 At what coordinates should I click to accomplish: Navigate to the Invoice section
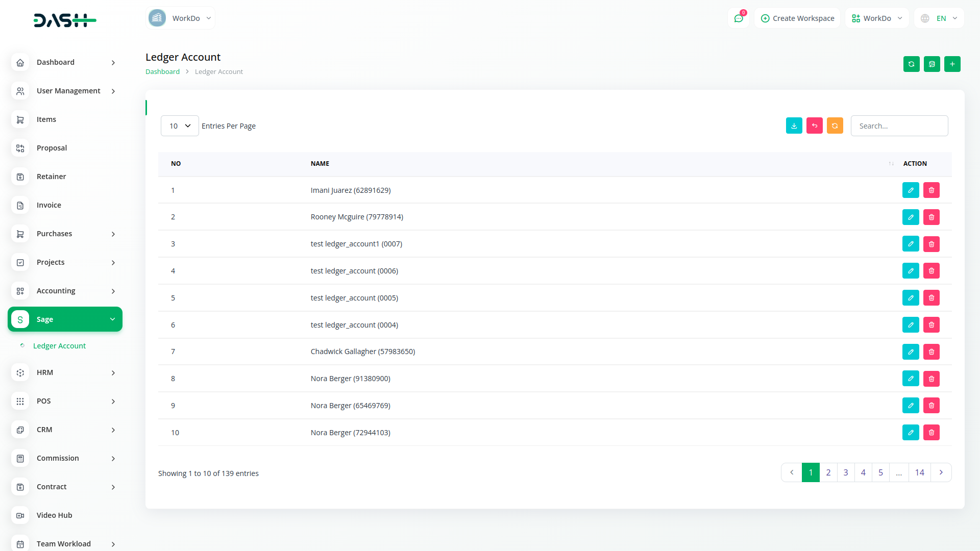click(48, 205)
